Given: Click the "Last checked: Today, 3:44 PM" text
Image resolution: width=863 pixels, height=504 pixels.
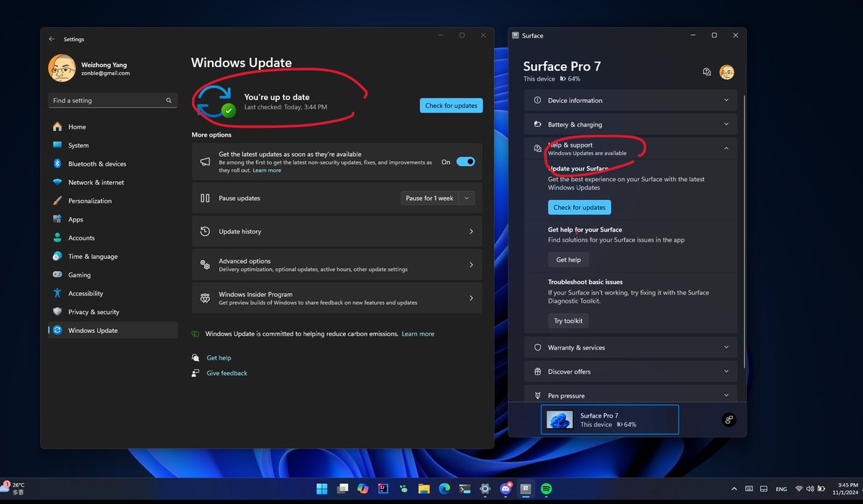Looking at the screenshot, I should [286, 107].
